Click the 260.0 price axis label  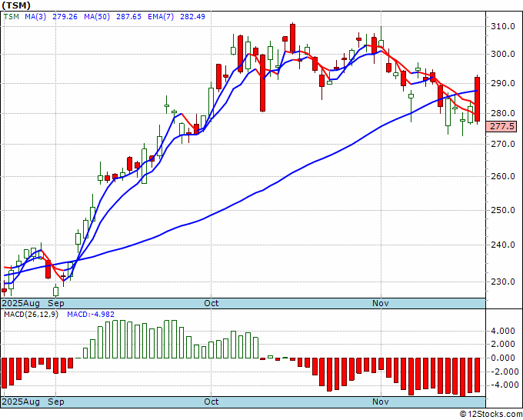[x=502, y=176]
